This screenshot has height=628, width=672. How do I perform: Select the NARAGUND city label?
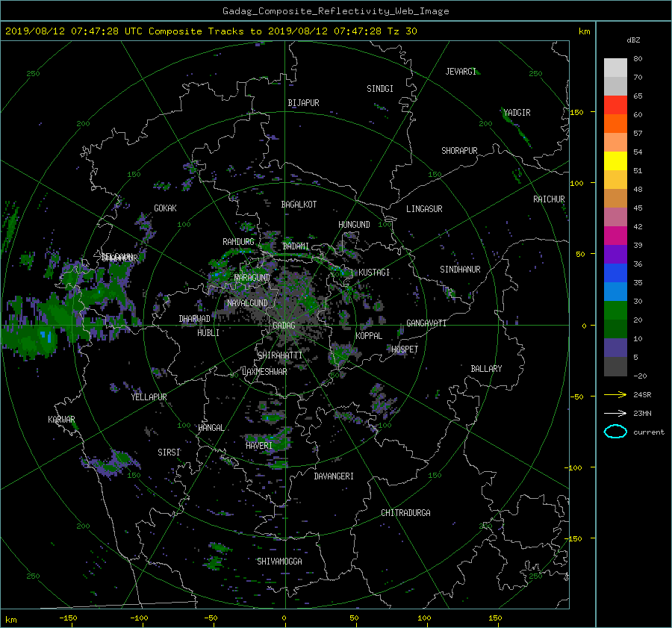click(252, 278)
